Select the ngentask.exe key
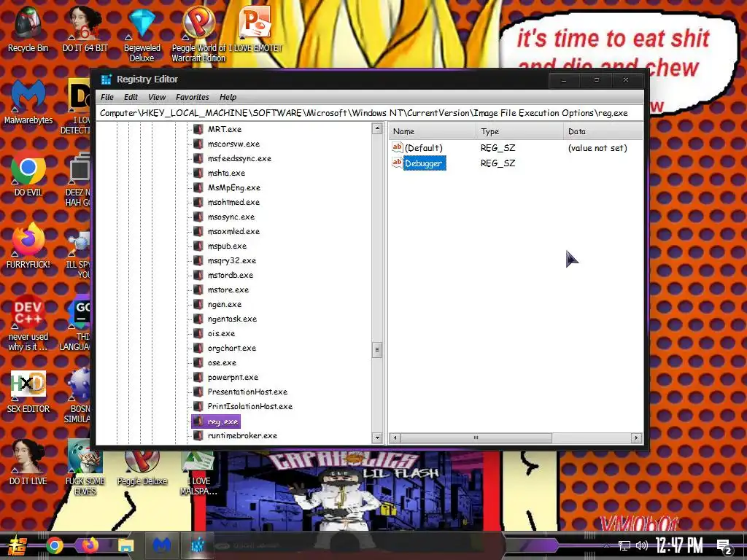747x560 pixels. point(232,319)
